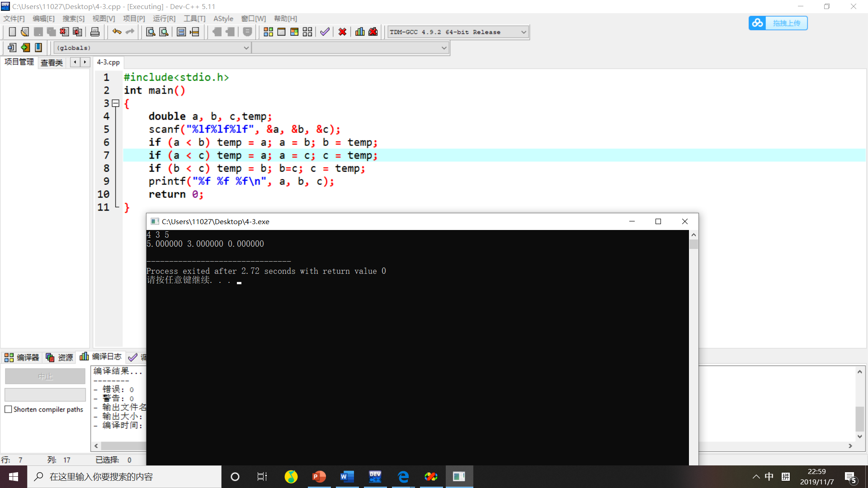Viewport: 868px width, 488px height.
Task: Click the Print toolbar icon
Action: tap(95, 32)
